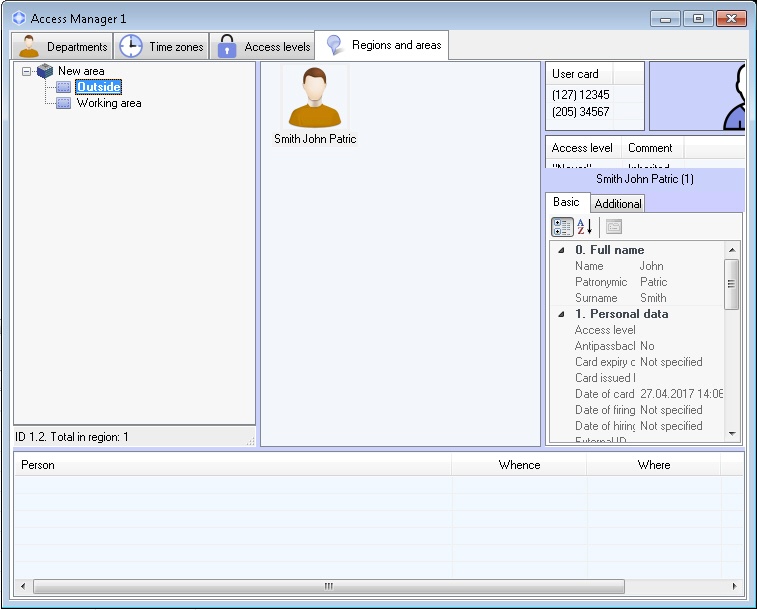Select the Surname value Smith
The image size is (757, 610).
coord(653,298)
